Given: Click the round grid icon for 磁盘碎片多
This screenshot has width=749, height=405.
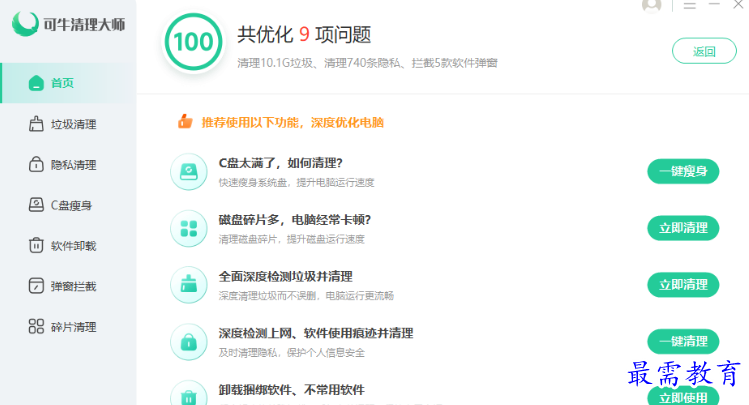Looking at the screenshot, I should pos(189,228).
